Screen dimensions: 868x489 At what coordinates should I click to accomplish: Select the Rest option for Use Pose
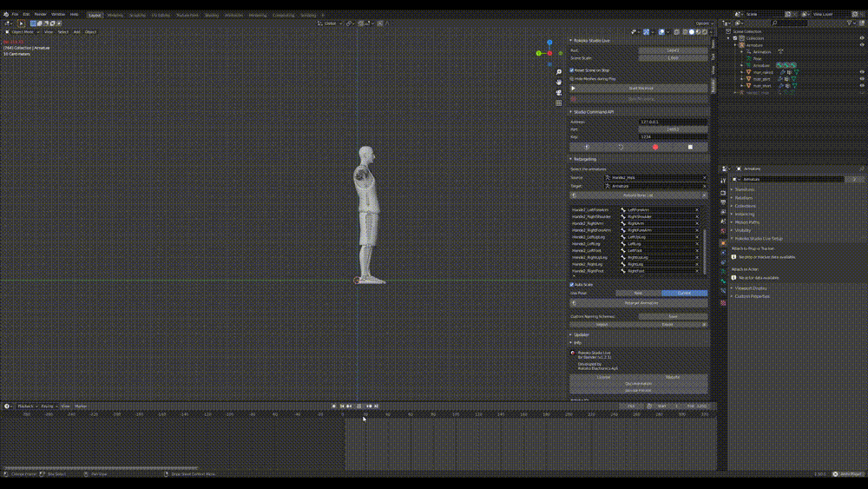tap(638, 293)
